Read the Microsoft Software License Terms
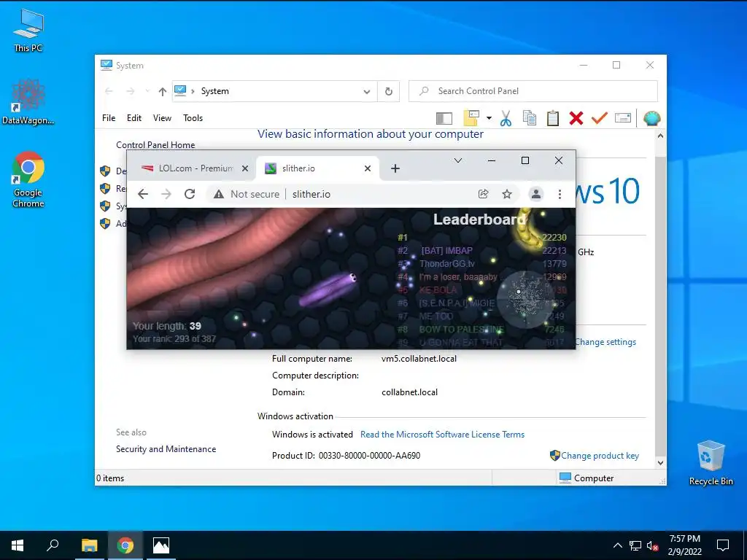This screenshot has height=560, width=747. tap(442, 435)
